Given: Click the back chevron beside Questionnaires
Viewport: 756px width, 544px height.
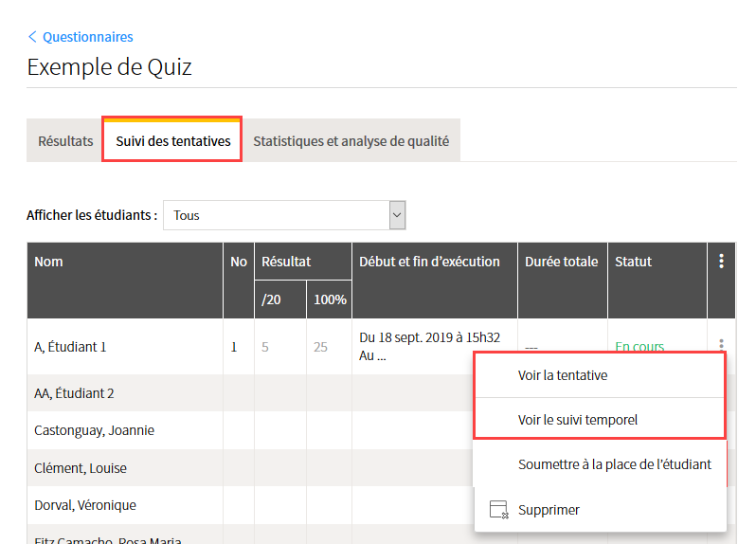Looking at the screenshot, I should pos(32,37).
